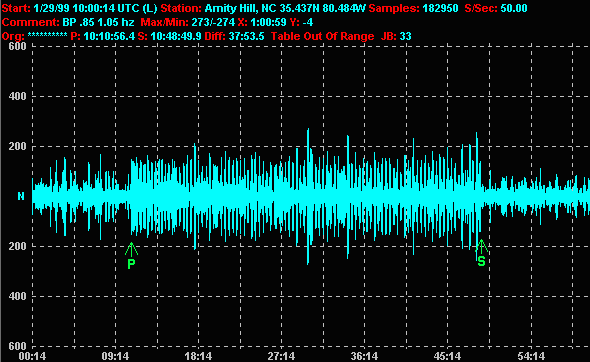The image size is (590, 362).
Task: Click the JB value 33
Action: [x=405, y=36]
